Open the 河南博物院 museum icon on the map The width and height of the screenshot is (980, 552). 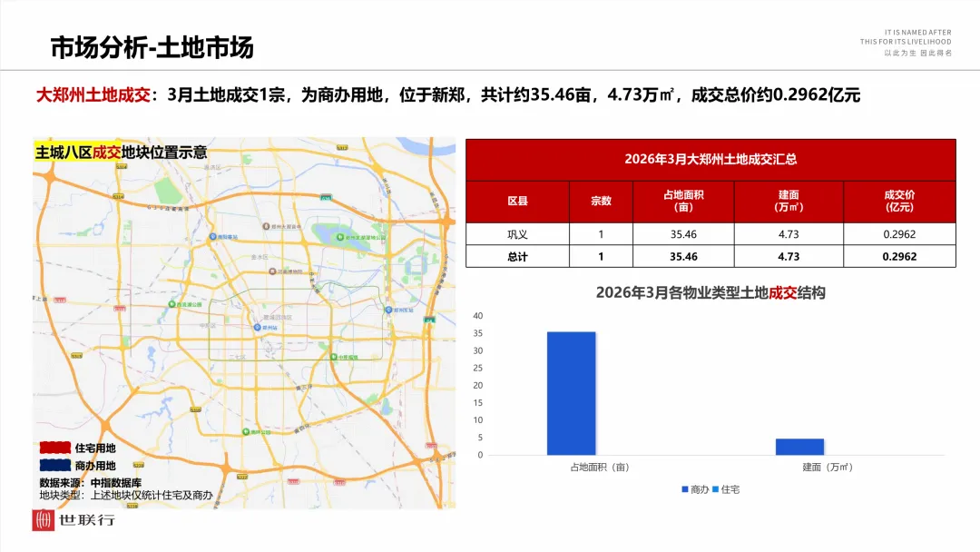tap(272, 271)
